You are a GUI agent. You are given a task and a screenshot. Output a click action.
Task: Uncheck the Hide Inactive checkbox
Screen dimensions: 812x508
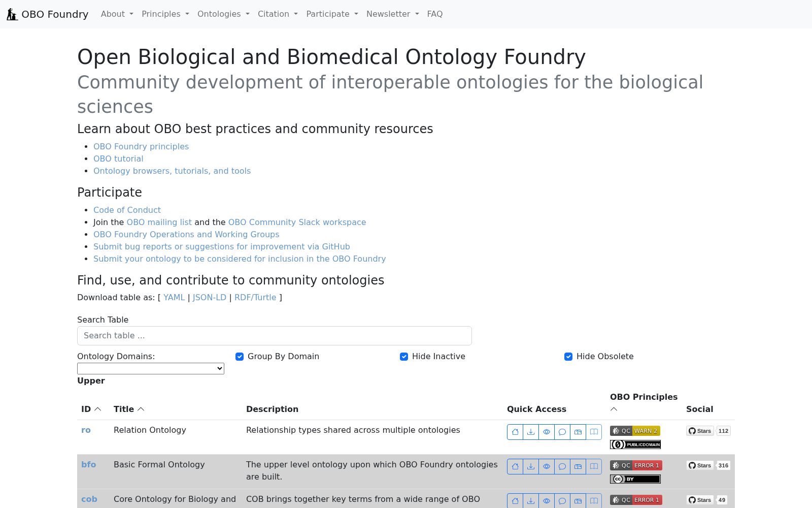click(x=404, y=357)
